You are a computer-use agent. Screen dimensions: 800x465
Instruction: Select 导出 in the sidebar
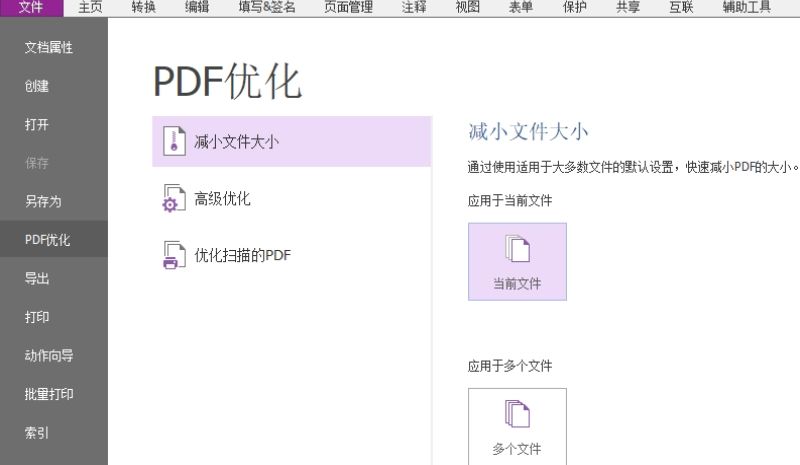click(x=37, y=279)
